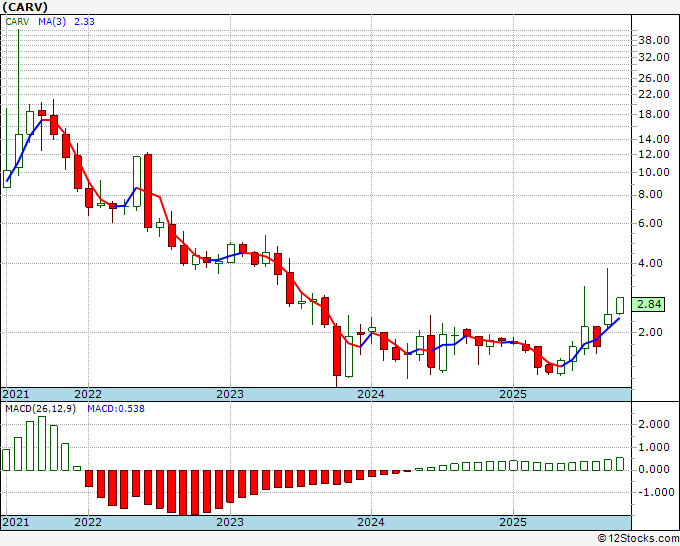Click 2021 on the MACD timeline
Image resolution: width=680 pixels, height=546 pixels.
point(16,522)
